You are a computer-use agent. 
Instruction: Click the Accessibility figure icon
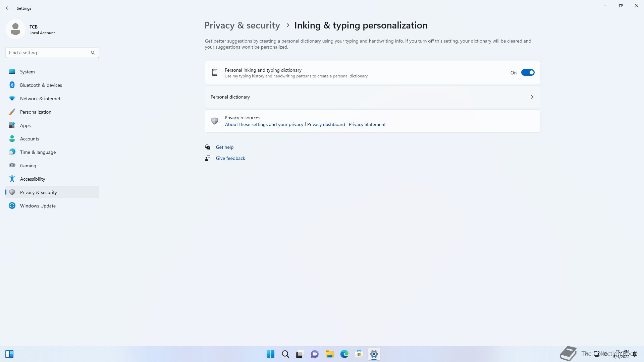coord(12,179)
